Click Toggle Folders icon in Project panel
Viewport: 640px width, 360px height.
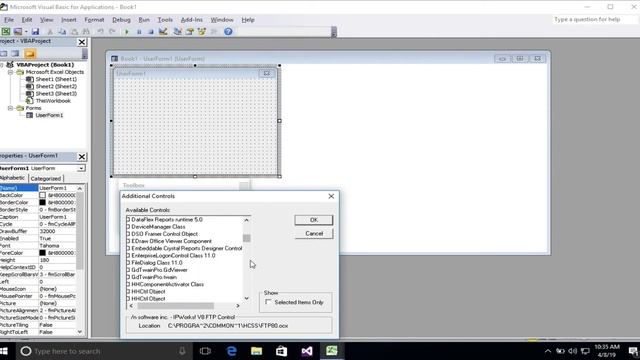(30, 53)
